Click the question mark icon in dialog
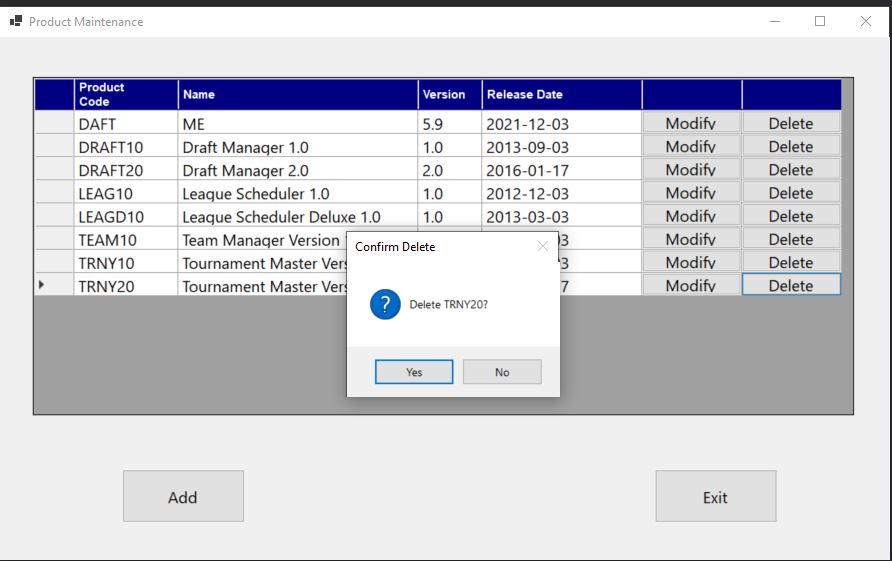 pos(385,304)
